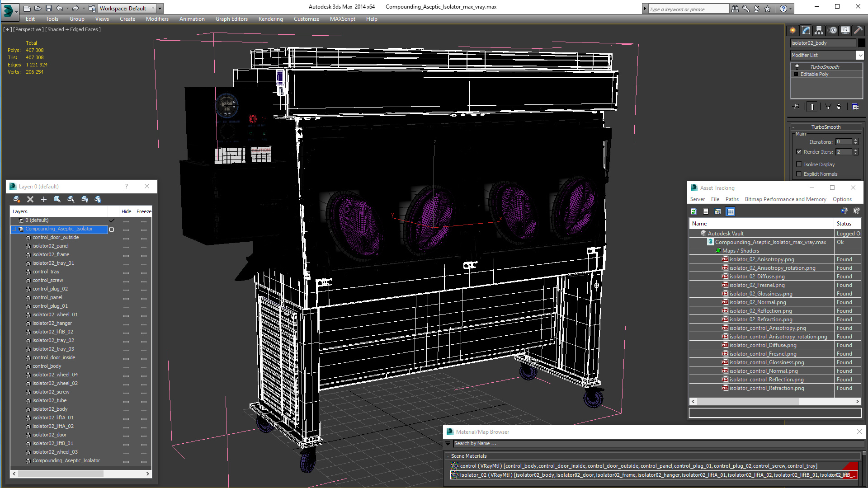This screenshot has width=868, height=488.
Task: Open the Modifiers menu in menu bar
Action: [x=157, y=19]
